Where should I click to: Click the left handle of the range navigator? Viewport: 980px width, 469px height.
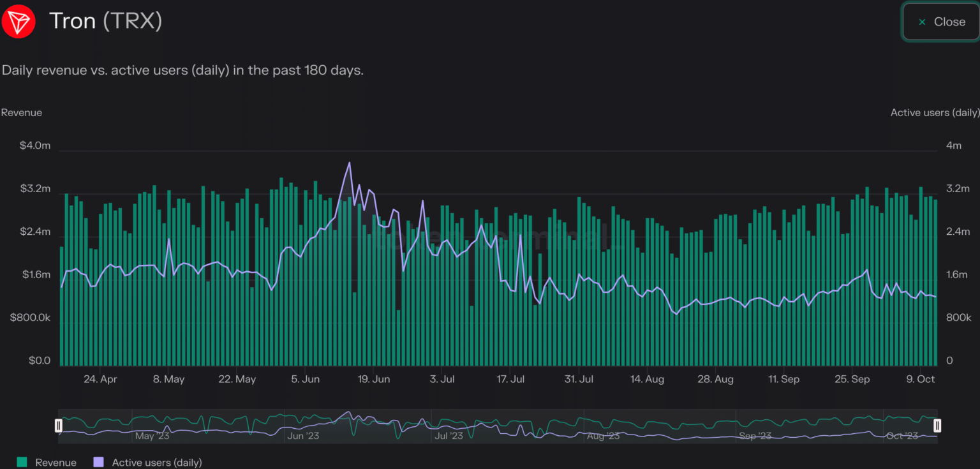59,426
